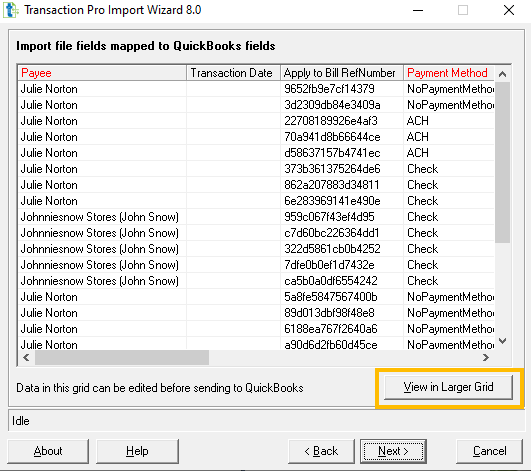
Task: Select ref number 89d013dbf98f48e8
Action: coord(342,313)
